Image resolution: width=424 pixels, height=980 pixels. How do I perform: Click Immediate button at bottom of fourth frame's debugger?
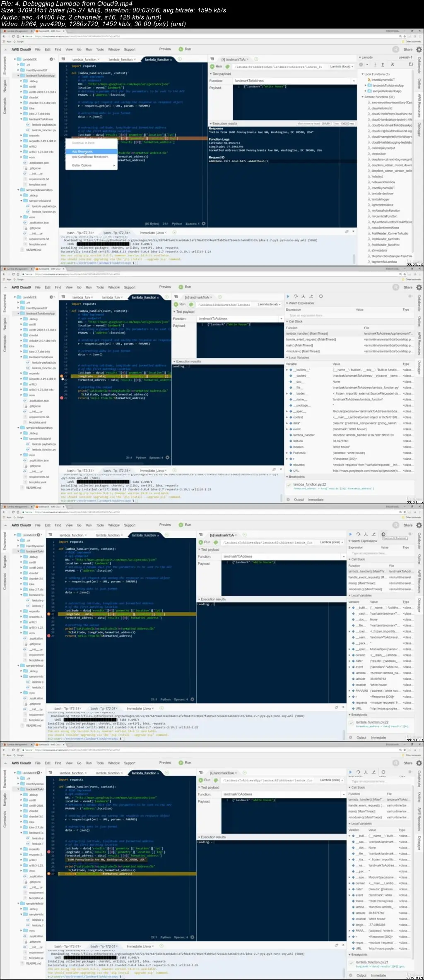click(378, 975)
